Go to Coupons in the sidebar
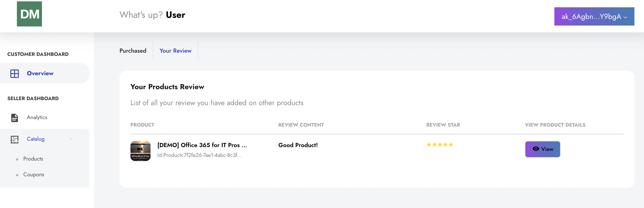Screen dimensions: 644x208 (x=34, y=175)
